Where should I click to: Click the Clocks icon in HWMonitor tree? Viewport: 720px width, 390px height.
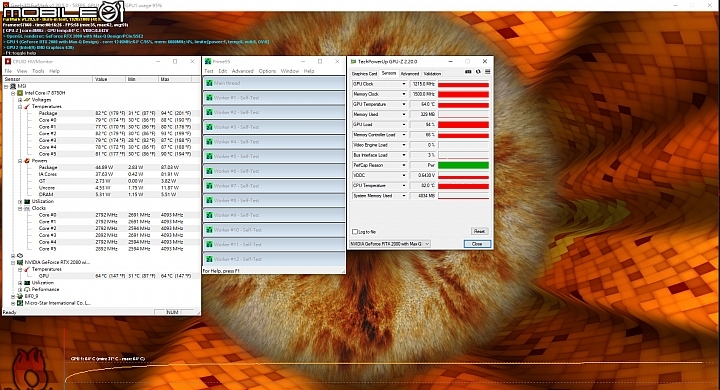tap(27, 208)
